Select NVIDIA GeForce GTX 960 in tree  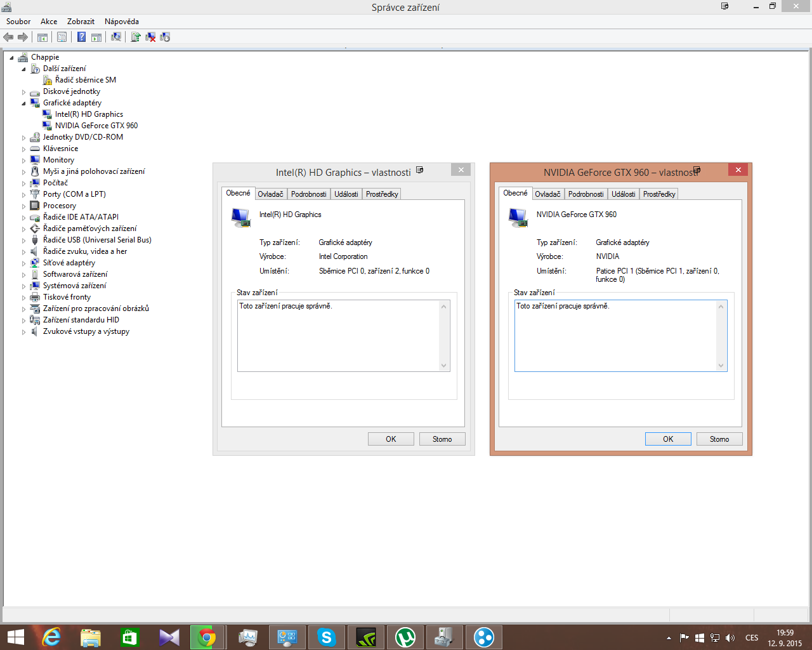point(96,126)
